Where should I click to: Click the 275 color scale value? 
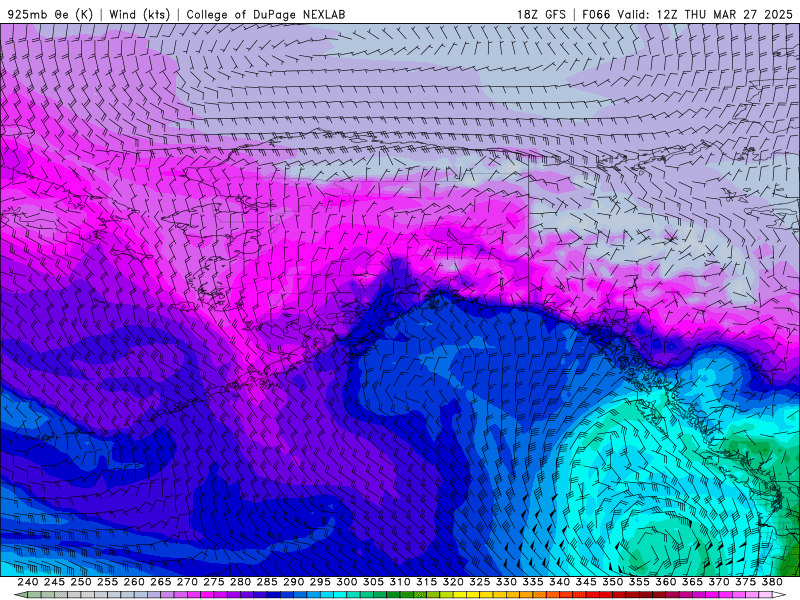point(213,582)
